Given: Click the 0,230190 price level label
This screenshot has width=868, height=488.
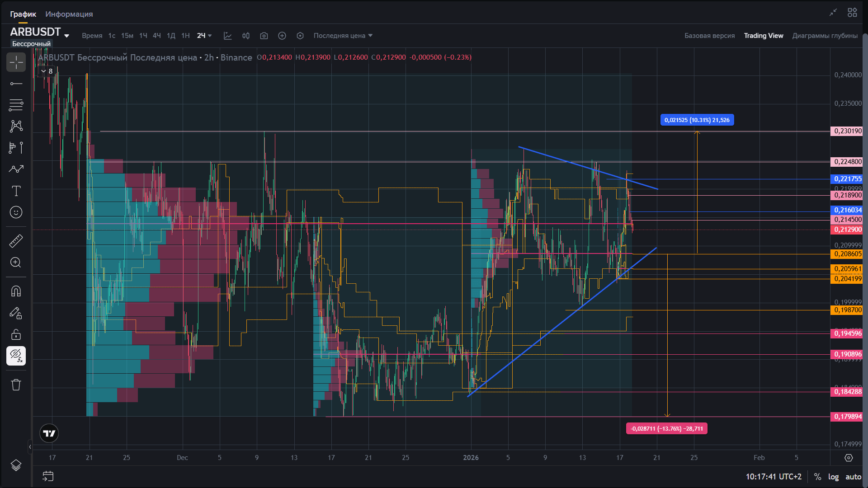Looking at the screenshot, I should tap(848, 131).
